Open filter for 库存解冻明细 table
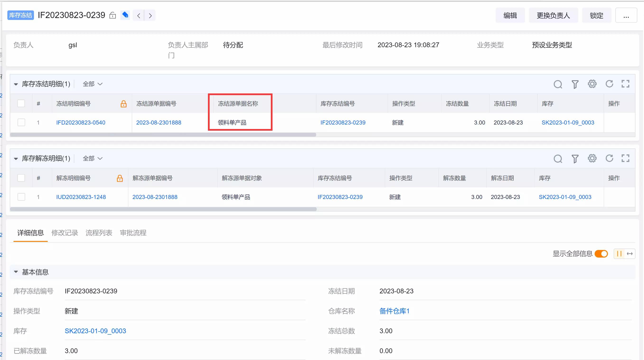Image resolution: width=644 pixels, height=360 pixels. pyautogui.click(x=575, y=159)
